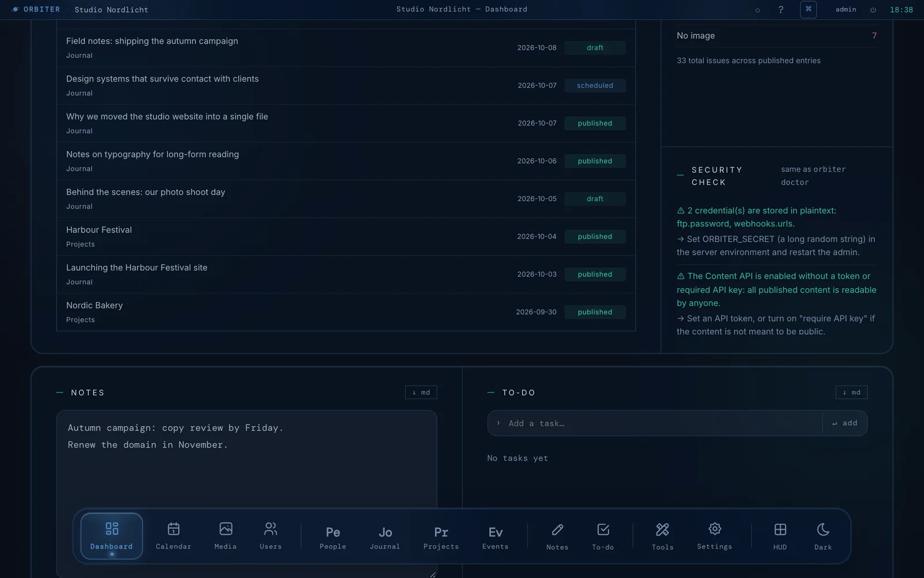The height and width of the screenshot is (578, 924).
Task: Click the Studio Nordlicht — Dashboard title
Action: click(x=462, y=9)
